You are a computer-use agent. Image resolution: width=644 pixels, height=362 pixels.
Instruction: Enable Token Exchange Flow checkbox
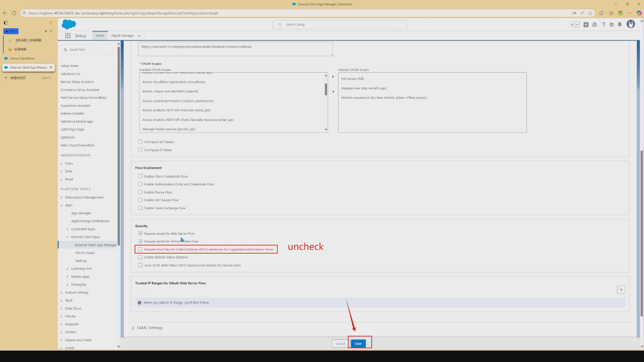(x=140, y=208)
